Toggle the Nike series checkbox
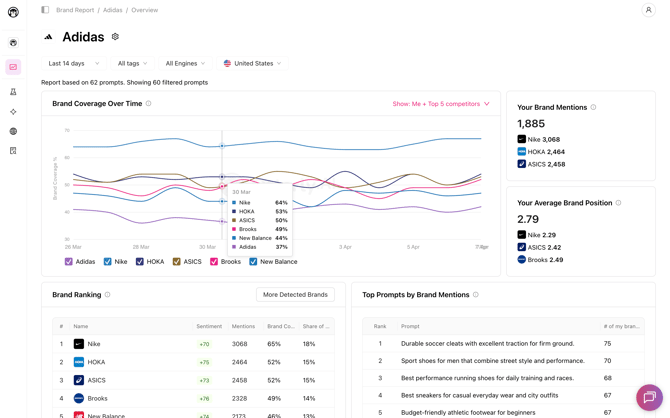Viewport: 670px width, 418px height. click(108, 262)
